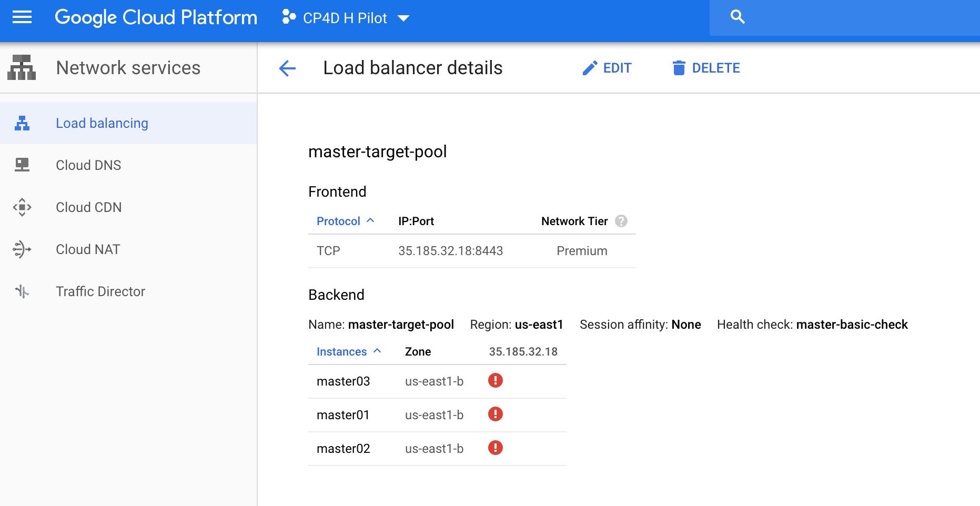Click the master-target-pool page title
This screenshot has height=506, width=980.
(x=378, y=151)
